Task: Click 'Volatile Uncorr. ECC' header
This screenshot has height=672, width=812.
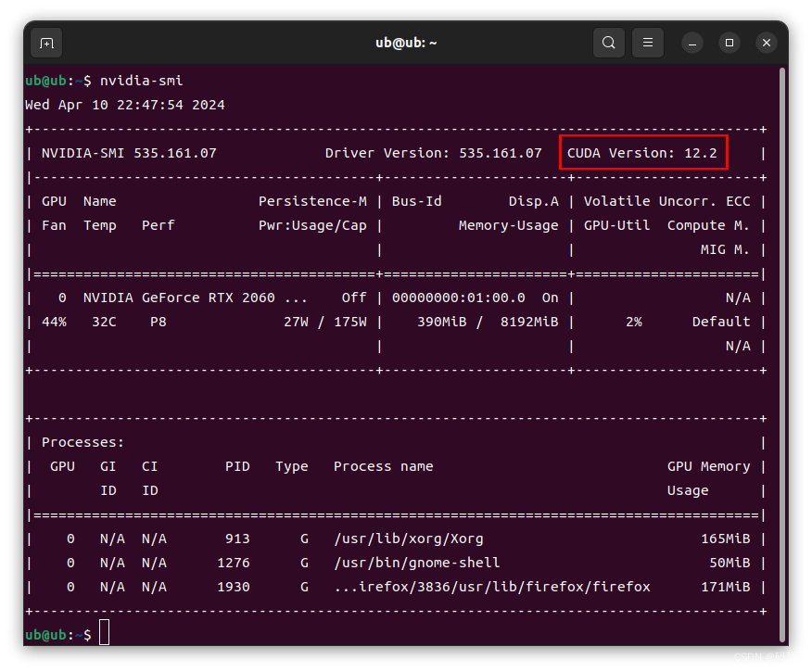Action: pyautogui.click(x=667, y=201)
